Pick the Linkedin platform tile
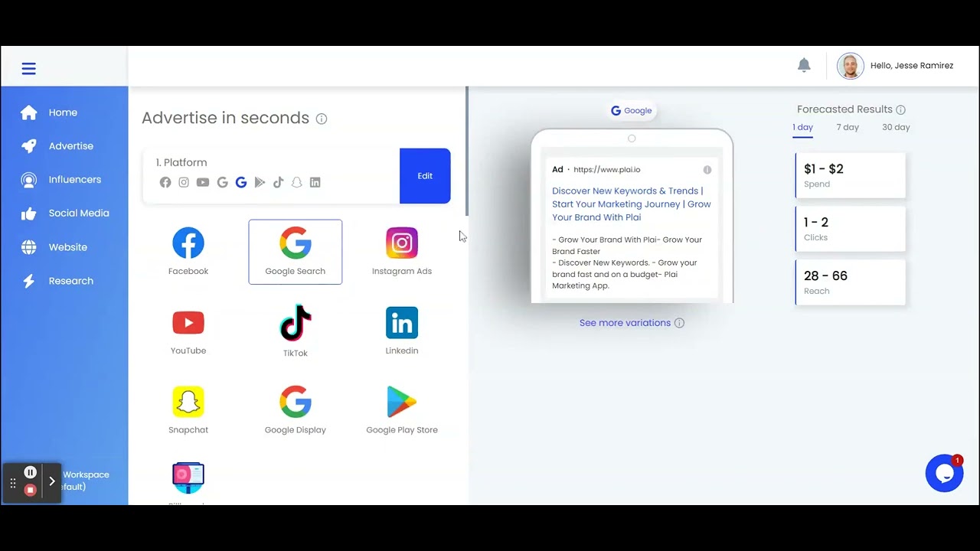Screen dimensions: 980x551 (402, 331)
